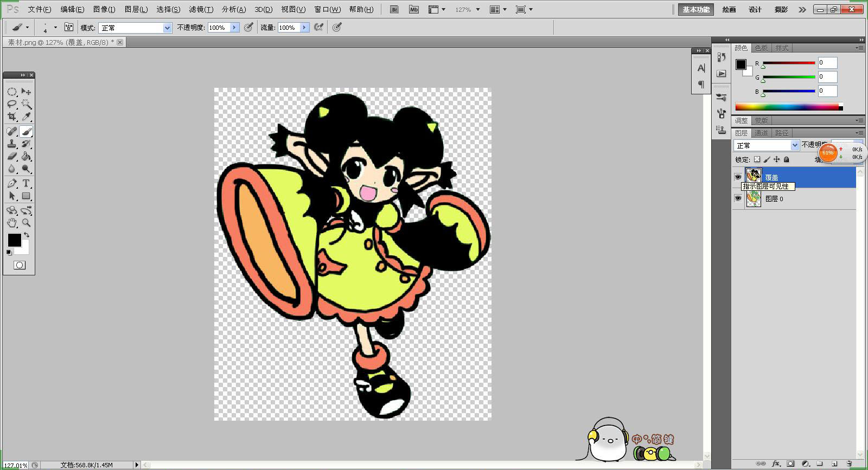This screenshot has height=470, width=868.
Task: Select the Hand tool
Action: (x=12, y=223)
